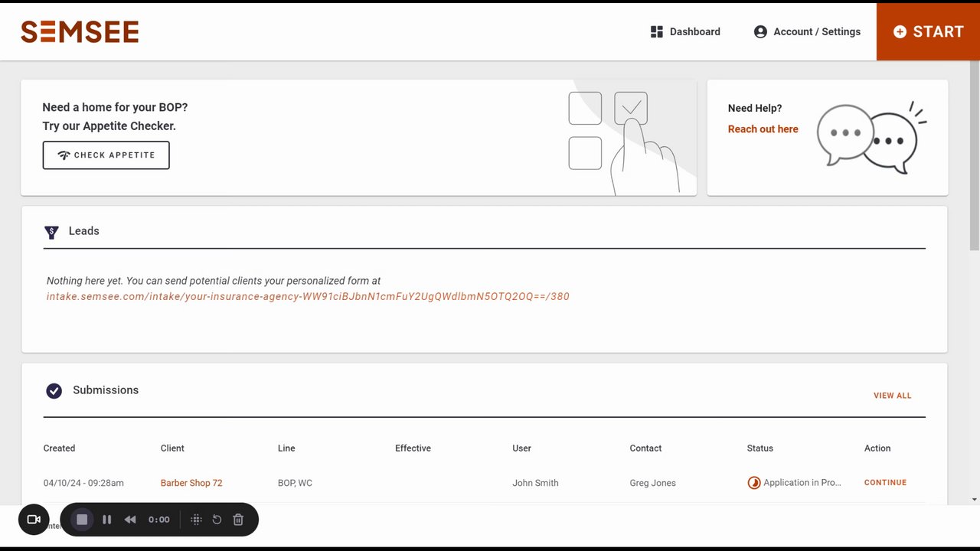The image size is (980, 551).
Task: Click the Reach out here link
Action: (x=763, y=129)
